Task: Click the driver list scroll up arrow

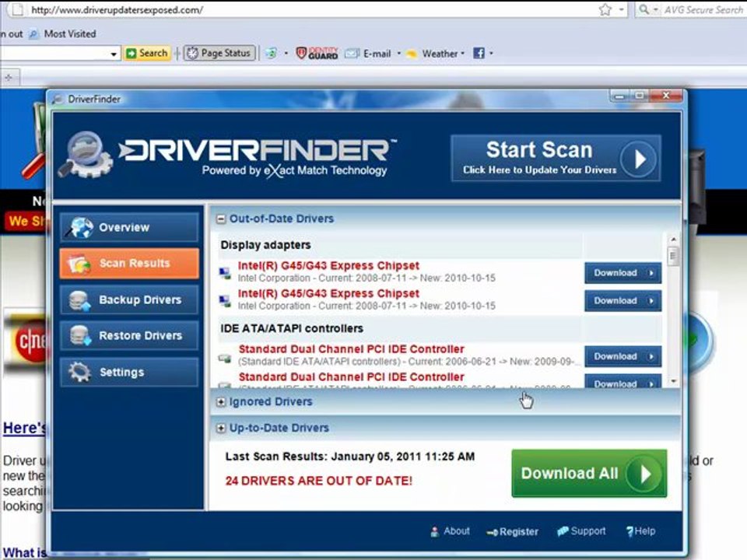Action: pos(672,239)
